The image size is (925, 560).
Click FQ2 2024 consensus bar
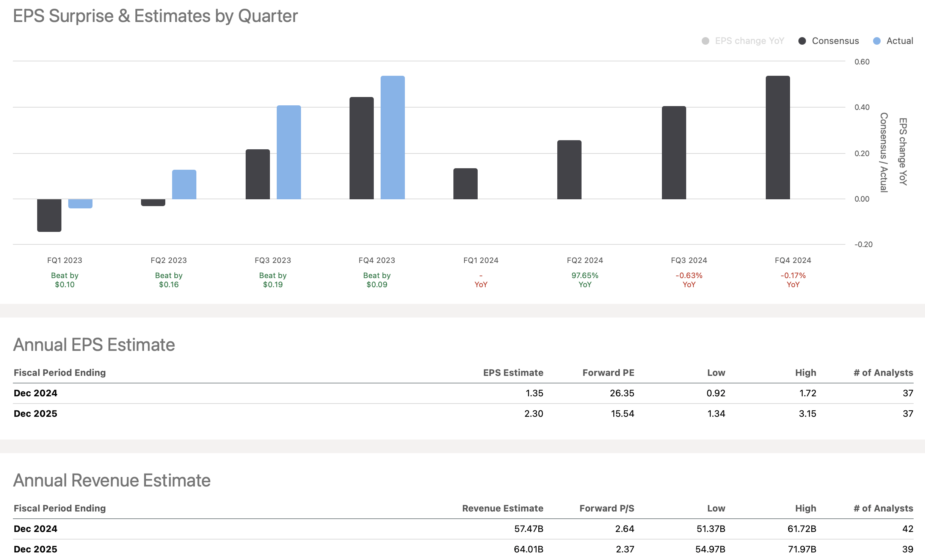coord(569,170)
